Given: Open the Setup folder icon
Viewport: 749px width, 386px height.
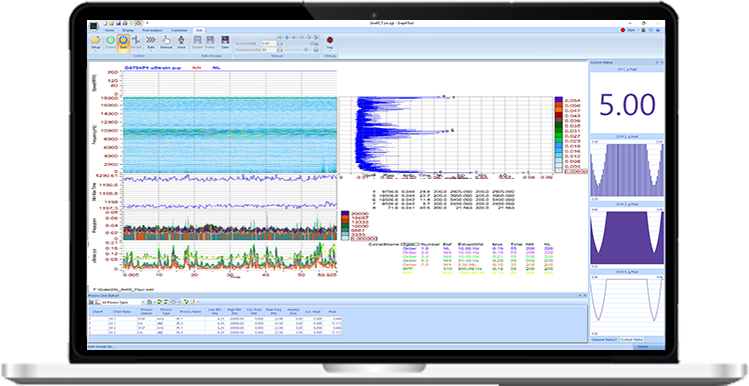Looking at the screenshot, I should (96, 43).
